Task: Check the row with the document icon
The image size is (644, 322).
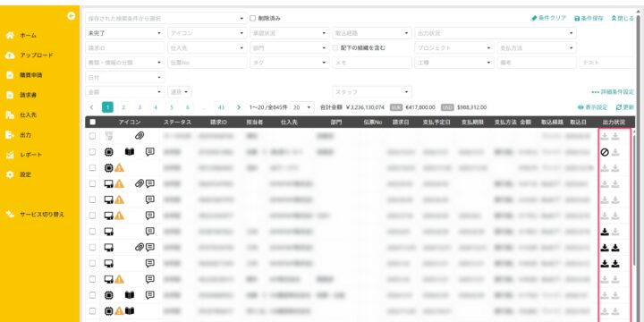Action: coord(92,136)
